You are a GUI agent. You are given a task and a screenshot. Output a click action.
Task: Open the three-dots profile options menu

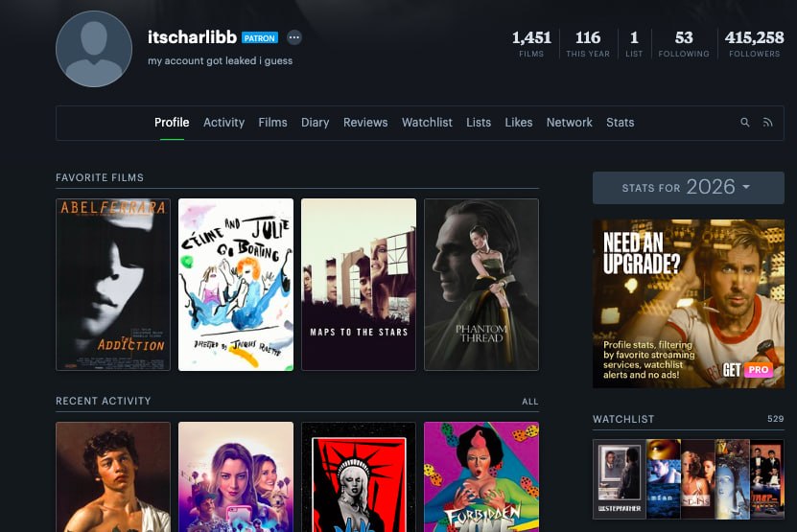pos(294,37)
